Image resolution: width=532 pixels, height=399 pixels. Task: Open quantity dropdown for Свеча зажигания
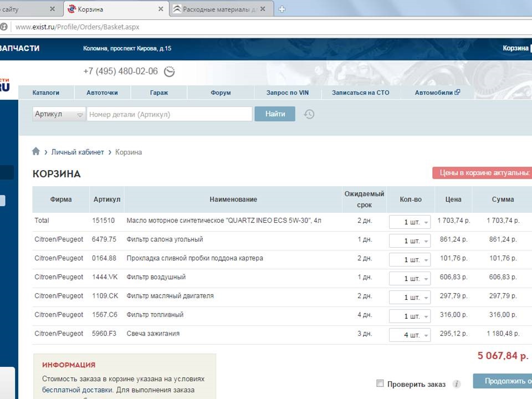[410, 335]
